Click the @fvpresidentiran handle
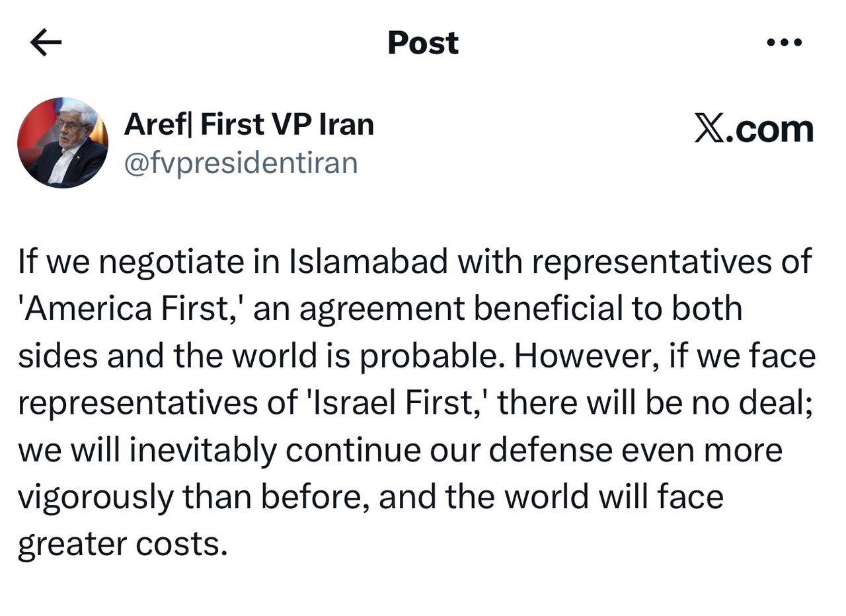Viewport: 846px width, 616px height. 241,163
